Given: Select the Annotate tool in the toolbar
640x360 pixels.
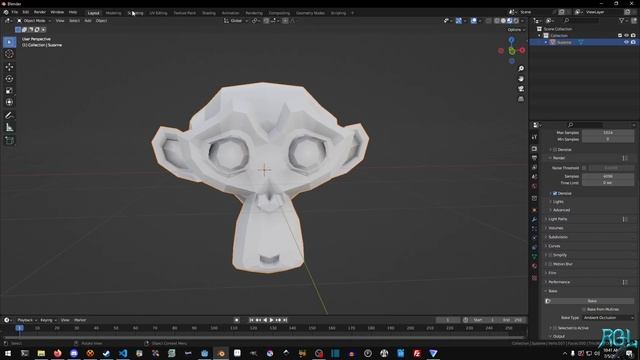Looking at the screenshot, I should (x=9, y=116).
